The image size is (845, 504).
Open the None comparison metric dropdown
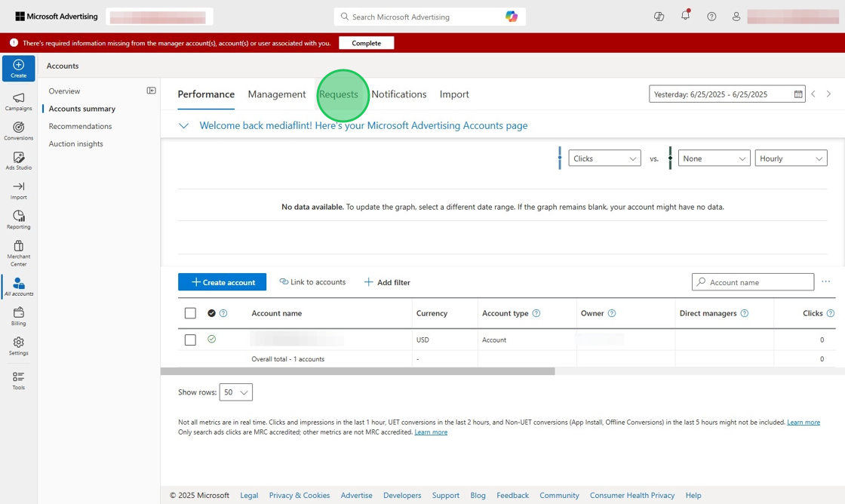tap(714, 158)
